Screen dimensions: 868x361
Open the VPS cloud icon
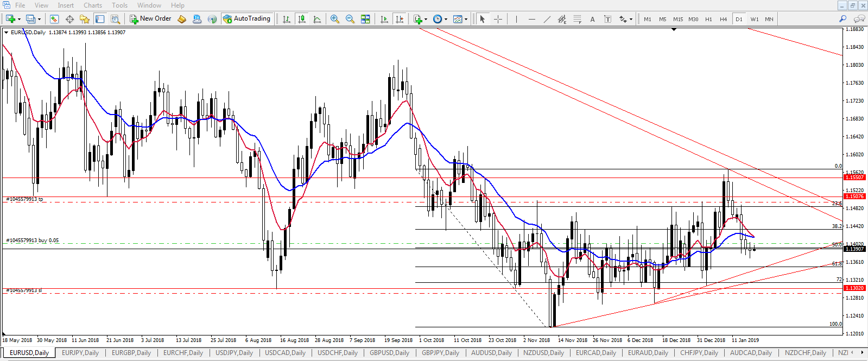[x=197, y=19]
